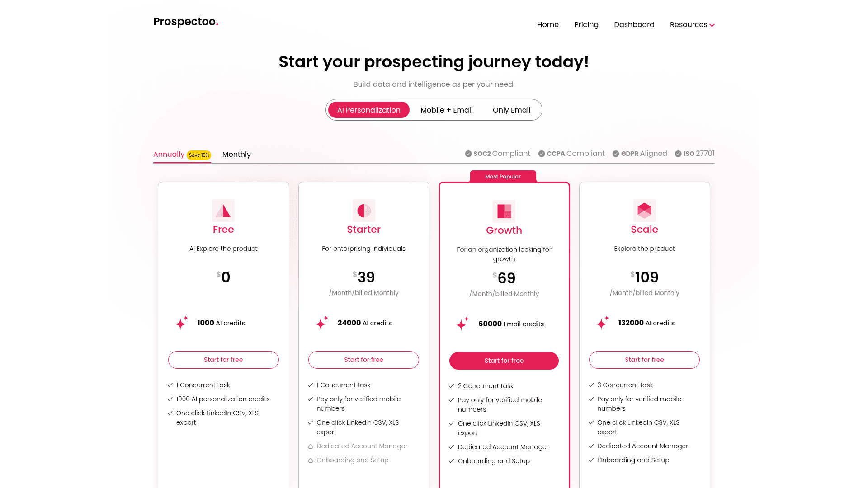Select the Only Email pricing option
868x488 pixels.
coord(511,110)
